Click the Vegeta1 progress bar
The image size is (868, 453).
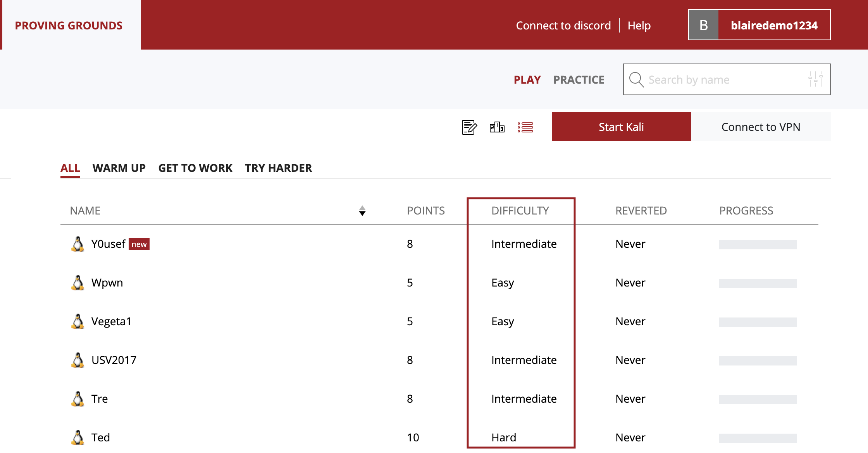tap(758, 322)
